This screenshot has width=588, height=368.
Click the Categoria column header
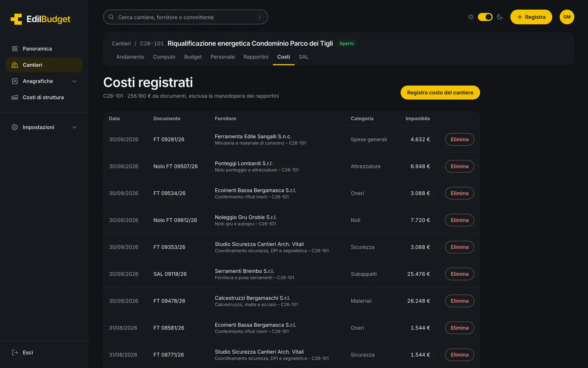pos(362,118)
